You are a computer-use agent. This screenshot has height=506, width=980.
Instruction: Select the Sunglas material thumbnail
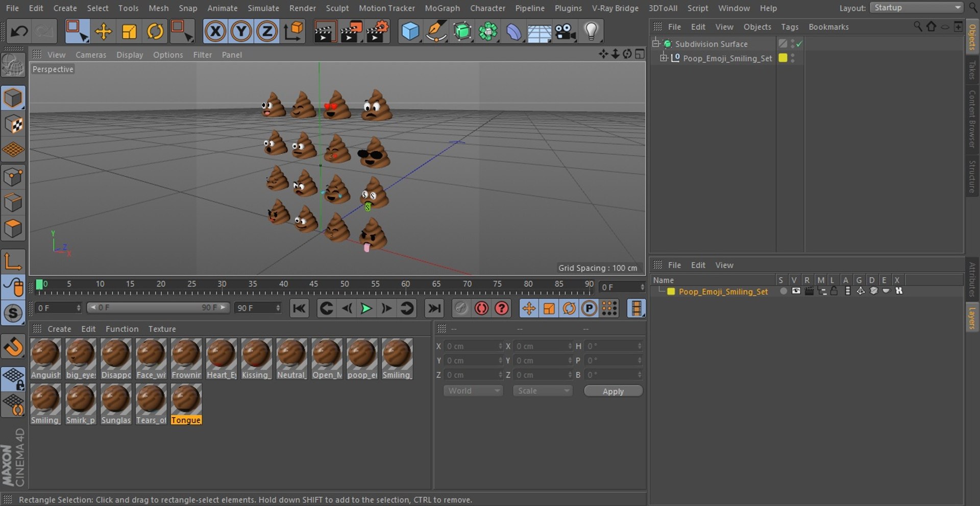click(116, 404)
